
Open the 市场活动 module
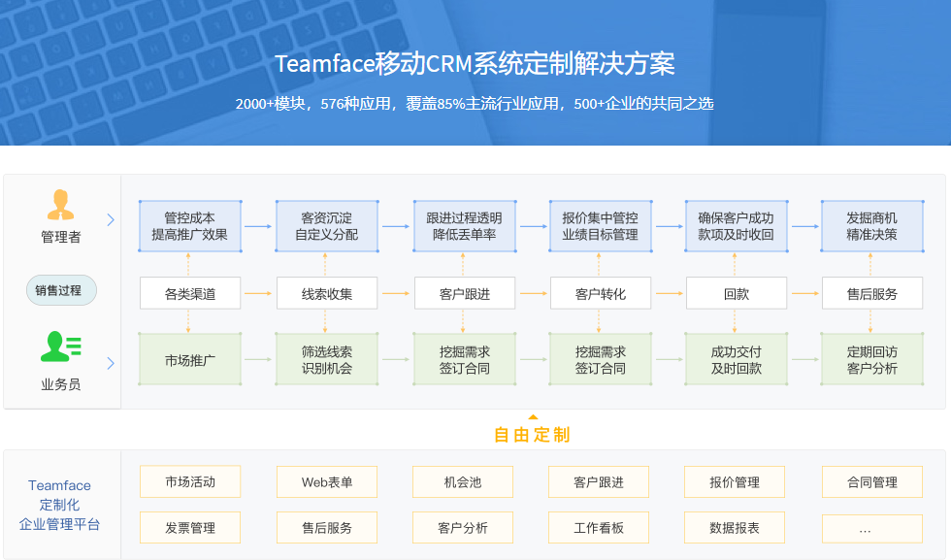pos(190,481)
